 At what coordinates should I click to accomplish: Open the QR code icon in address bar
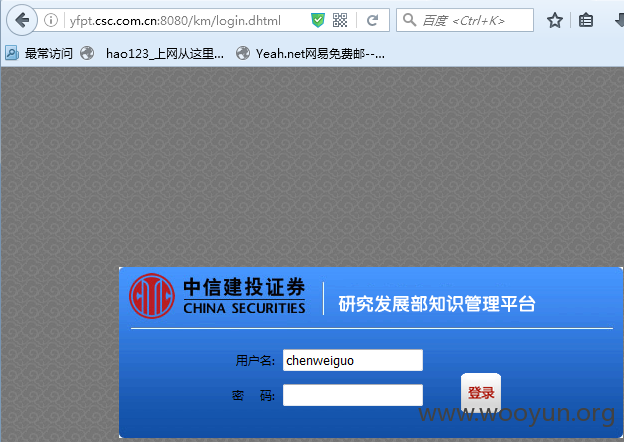(x=340, y=20)
